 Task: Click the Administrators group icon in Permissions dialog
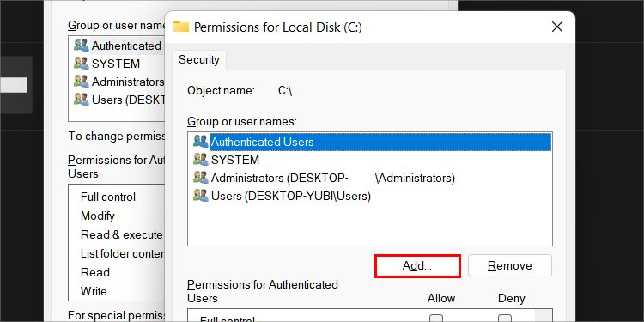pyautogui.click(x=200, y=178)
